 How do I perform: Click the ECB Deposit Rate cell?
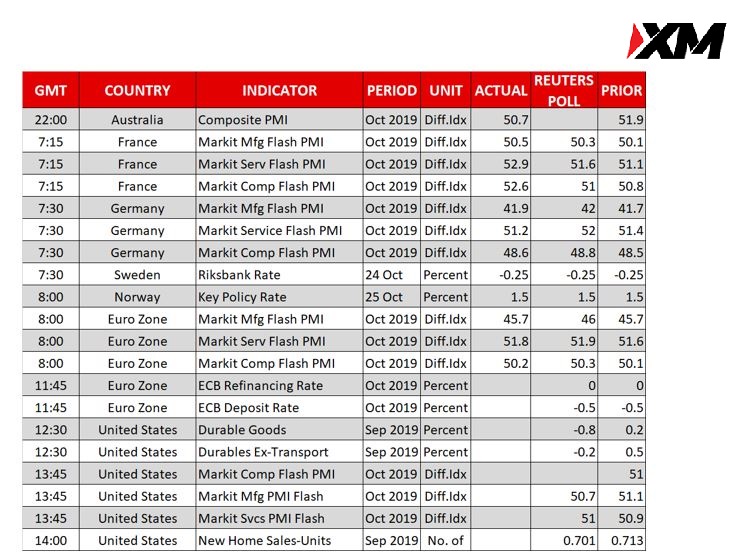(x=279, y=408)
